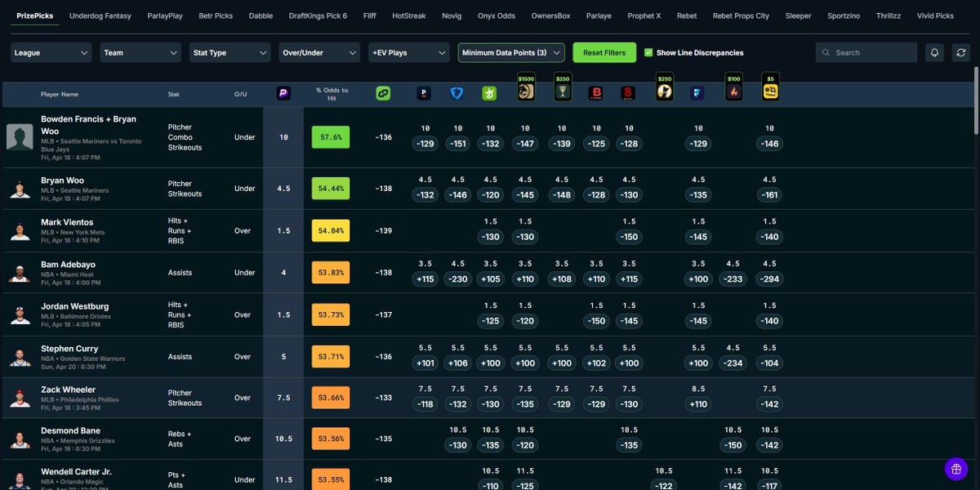Click Wendell Carter Jr. player name
Image resolution: width=980 pixels, height=490 pixels.
76,472
